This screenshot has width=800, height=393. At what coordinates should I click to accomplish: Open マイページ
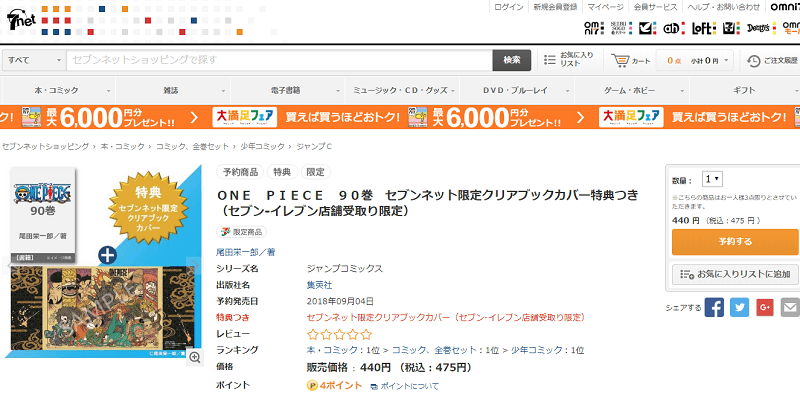pos(606,7)
